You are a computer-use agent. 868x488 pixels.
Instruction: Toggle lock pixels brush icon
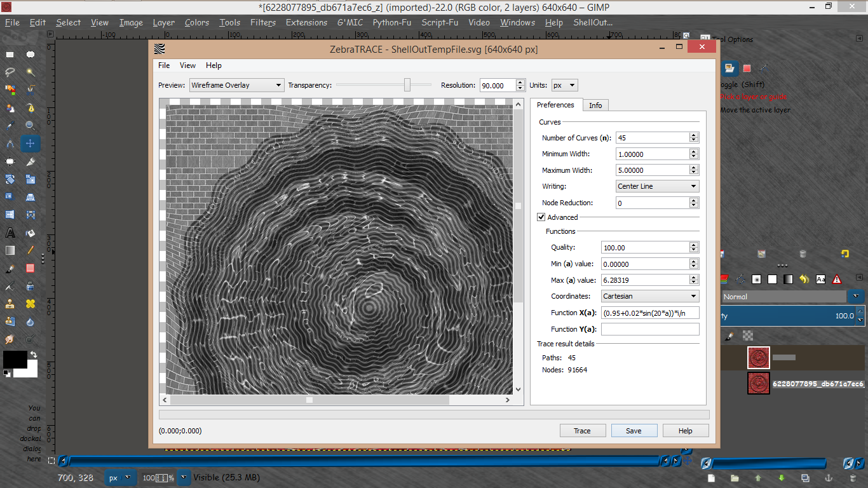point(730,335)
